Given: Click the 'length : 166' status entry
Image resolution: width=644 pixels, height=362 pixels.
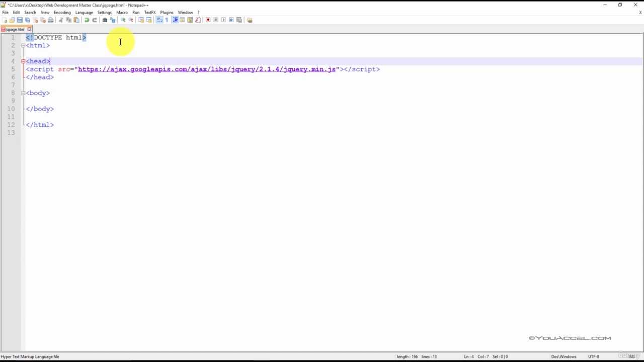Looking at the screenshot, I should tap(407, 356).
